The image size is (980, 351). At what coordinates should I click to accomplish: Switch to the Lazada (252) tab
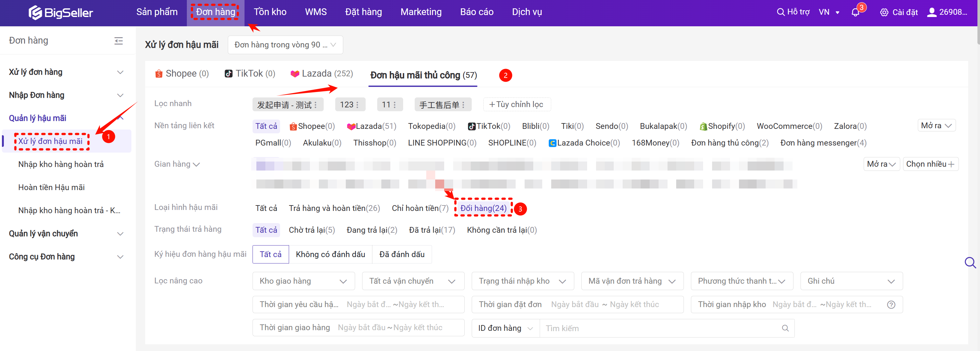[x=322, y=73]
